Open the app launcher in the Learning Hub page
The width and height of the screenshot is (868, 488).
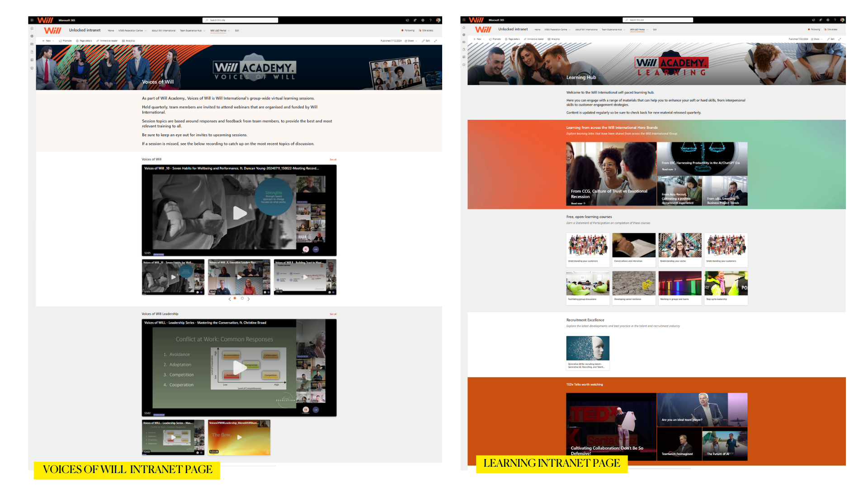point(464,20)
